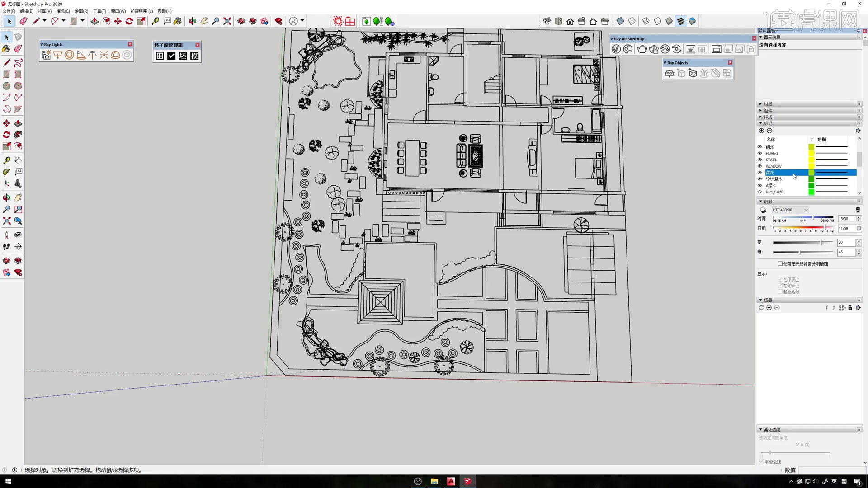
Task: Open the UTC+08:00 time zone dropdown
Action: [x=790, y=210]
